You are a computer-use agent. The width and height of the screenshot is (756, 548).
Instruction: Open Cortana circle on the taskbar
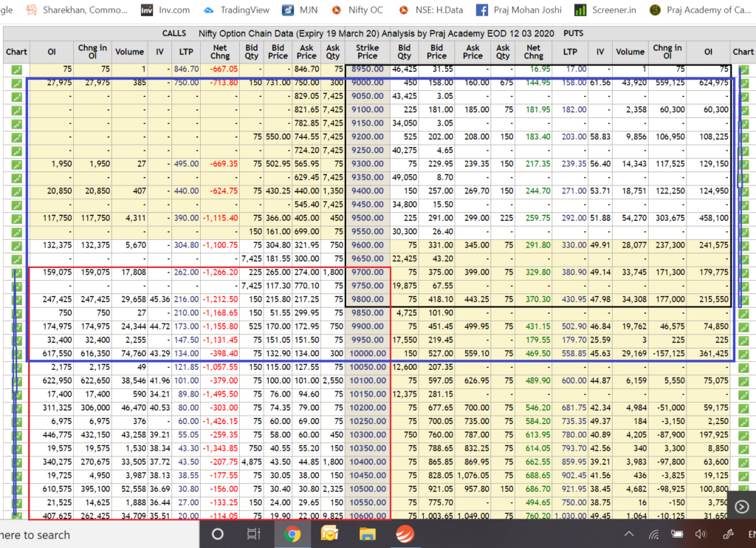point(218,534)
